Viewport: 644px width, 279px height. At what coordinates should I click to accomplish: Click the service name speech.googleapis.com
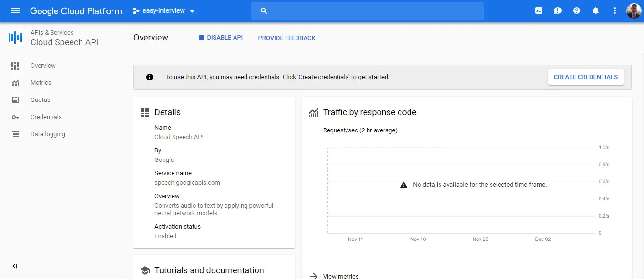187,183
